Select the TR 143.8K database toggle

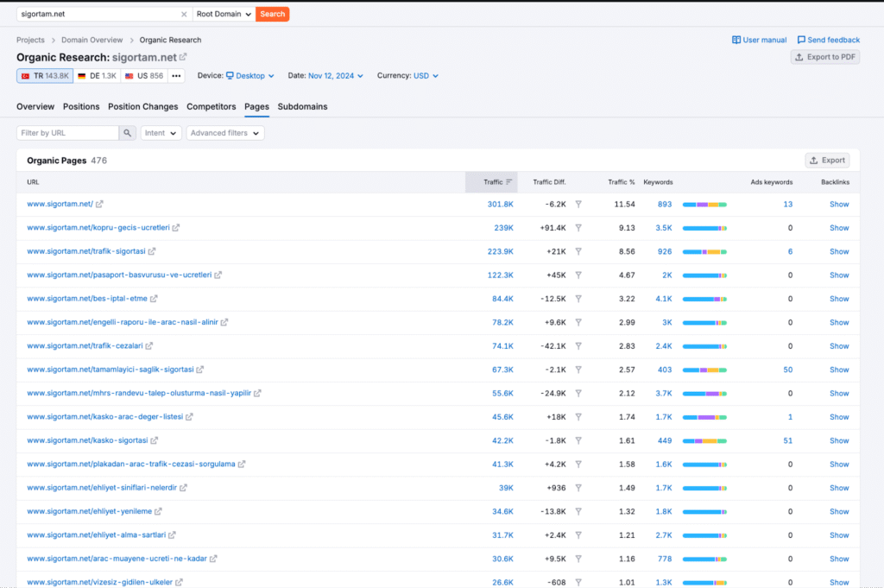(45, 76)
